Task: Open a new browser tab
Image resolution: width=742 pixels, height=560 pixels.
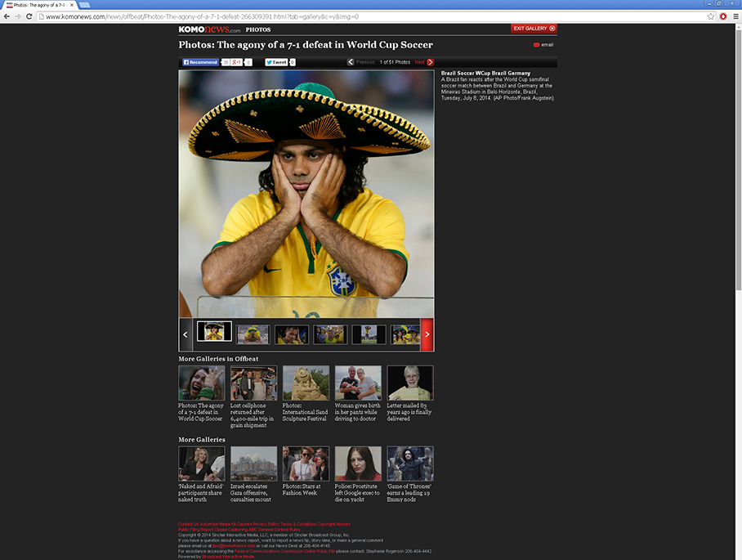Action: click(x=84, y=5)
